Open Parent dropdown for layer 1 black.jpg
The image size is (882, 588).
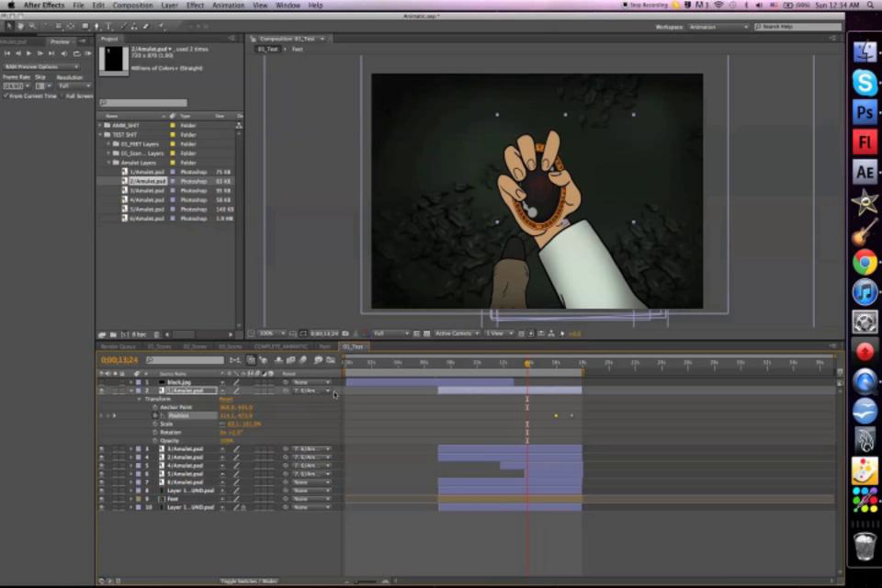click(x=312, y=383)
